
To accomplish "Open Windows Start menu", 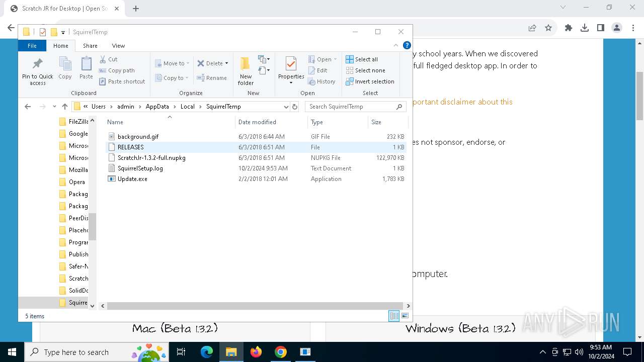I will pyautogui.click(x=12, y=352).
